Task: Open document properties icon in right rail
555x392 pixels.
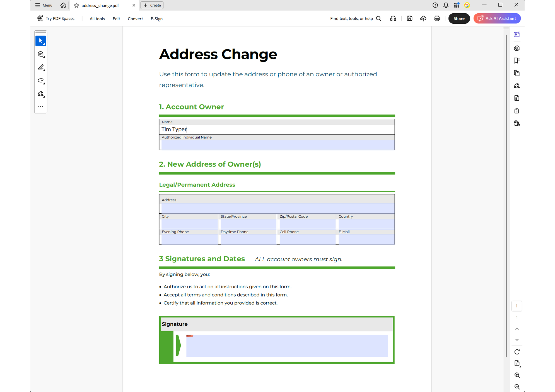Action: (x=517, y=98)
